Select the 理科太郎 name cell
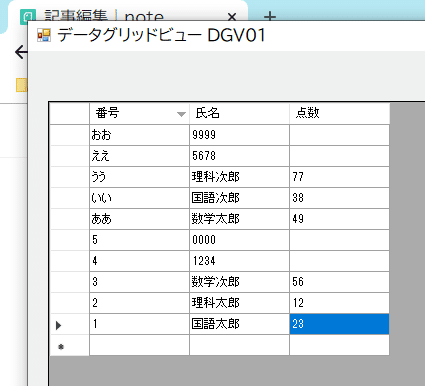 [239, 303]
